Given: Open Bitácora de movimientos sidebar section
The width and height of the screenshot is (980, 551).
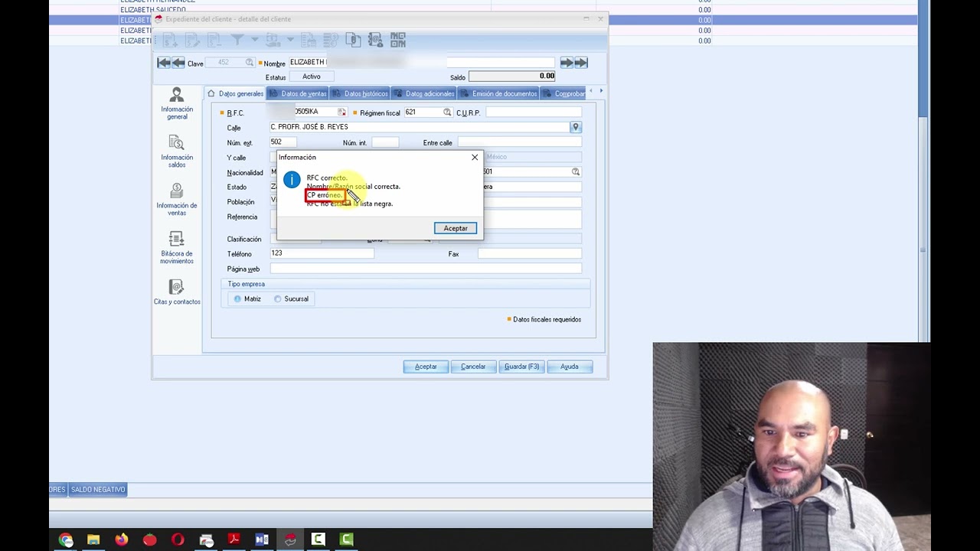Looking at the screenshot, I should pyautogui.click(x=177, y=248).
